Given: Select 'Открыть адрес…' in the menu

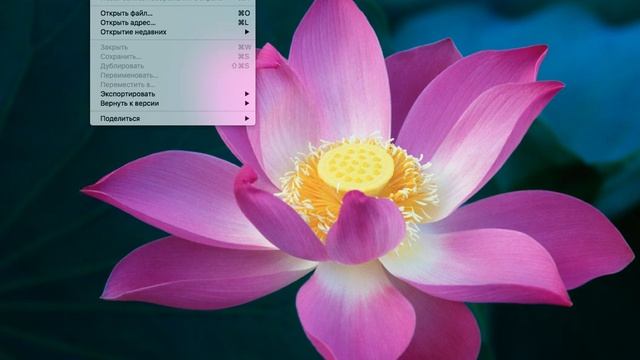Looking at the screenshot, I should [x=173, y=23].
